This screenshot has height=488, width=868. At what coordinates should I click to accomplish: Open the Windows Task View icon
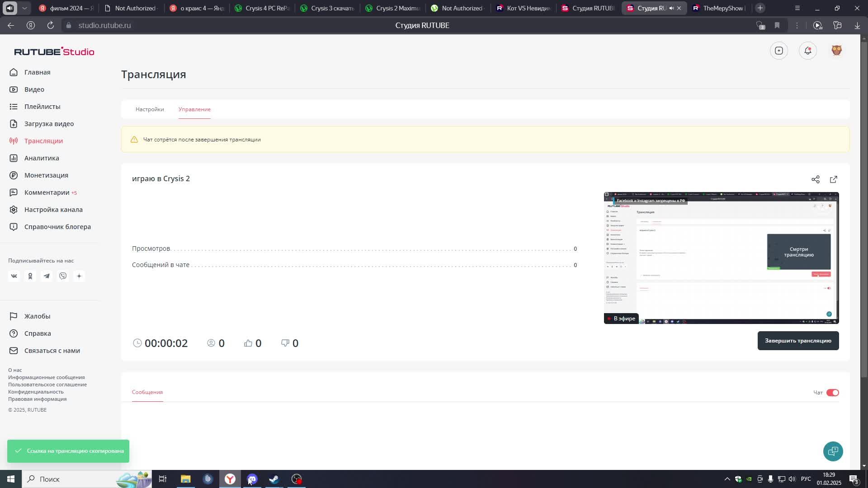(163, 479)
